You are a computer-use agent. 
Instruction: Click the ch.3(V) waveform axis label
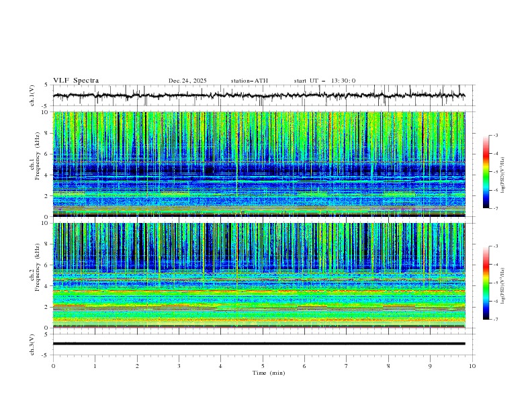click(x=32, y=343)
